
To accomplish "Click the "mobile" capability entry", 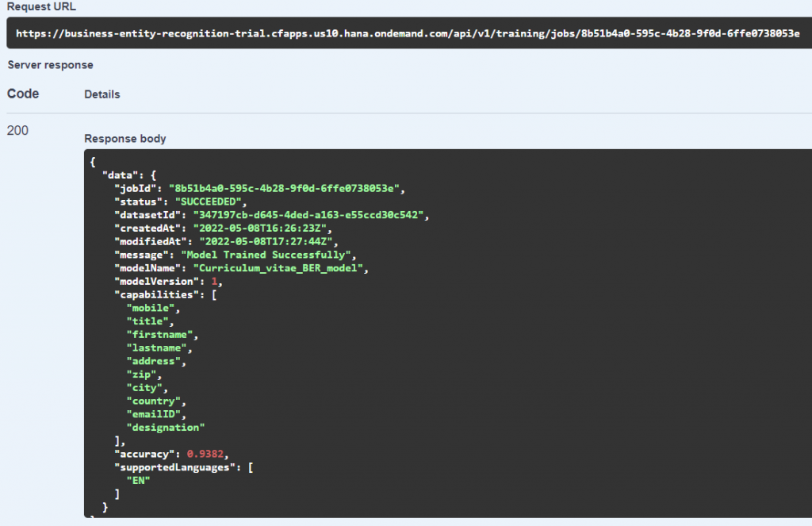I will coord(151,308).
